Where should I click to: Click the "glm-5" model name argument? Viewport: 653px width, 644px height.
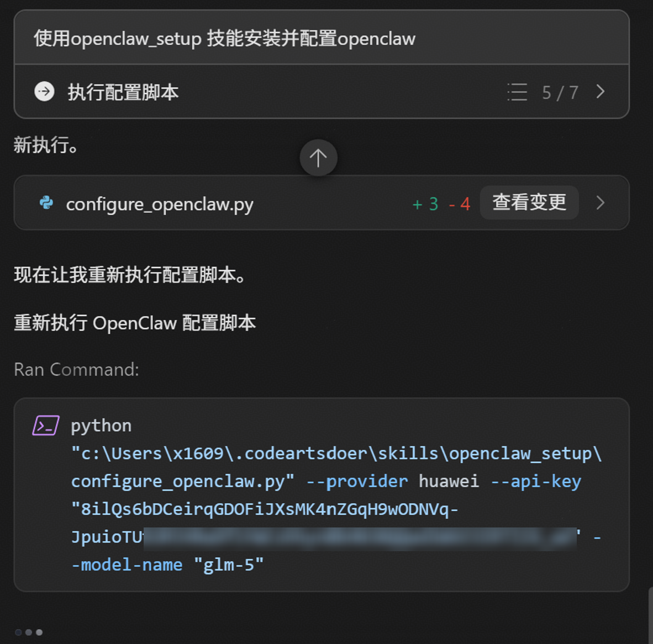click(228, 565)
